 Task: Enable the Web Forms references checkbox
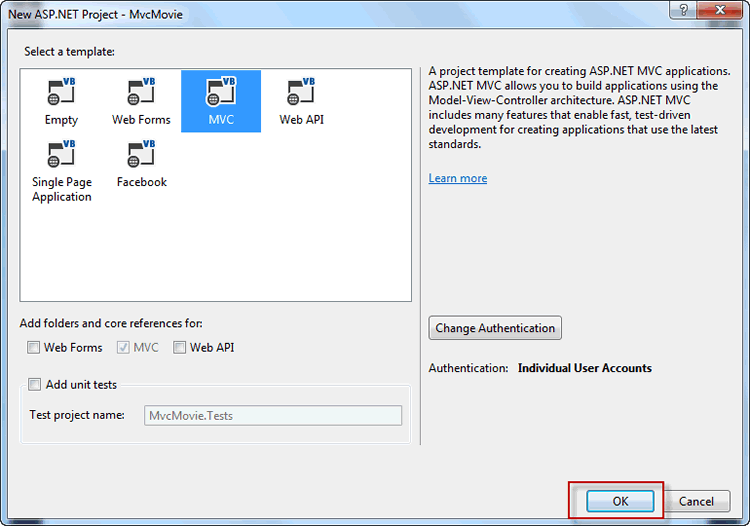(x=33, y=348)
